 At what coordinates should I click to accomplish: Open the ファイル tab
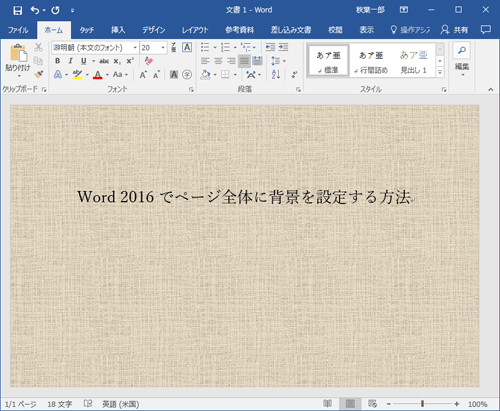click(x=18, y=30)
